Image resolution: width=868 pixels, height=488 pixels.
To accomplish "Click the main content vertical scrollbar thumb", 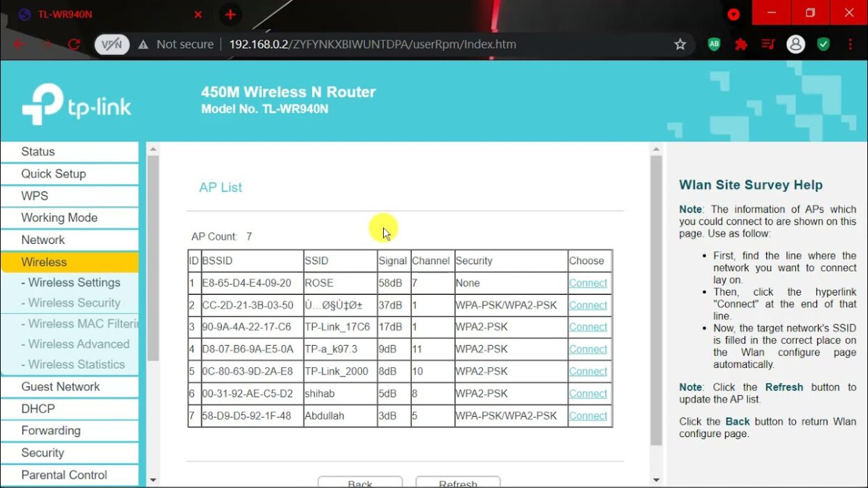I will click(656, 300).
